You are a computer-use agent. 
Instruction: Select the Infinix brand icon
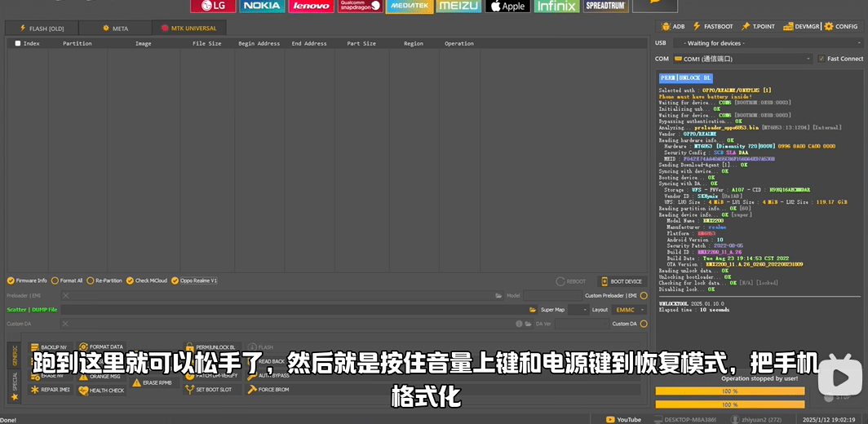(557, 6)
